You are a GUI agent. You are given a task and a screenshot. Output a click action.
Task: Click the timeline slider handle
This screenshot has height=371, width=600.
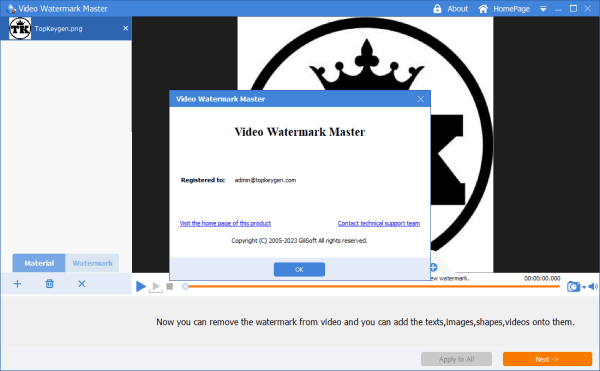pyautogui.click(x=185, y=286)
